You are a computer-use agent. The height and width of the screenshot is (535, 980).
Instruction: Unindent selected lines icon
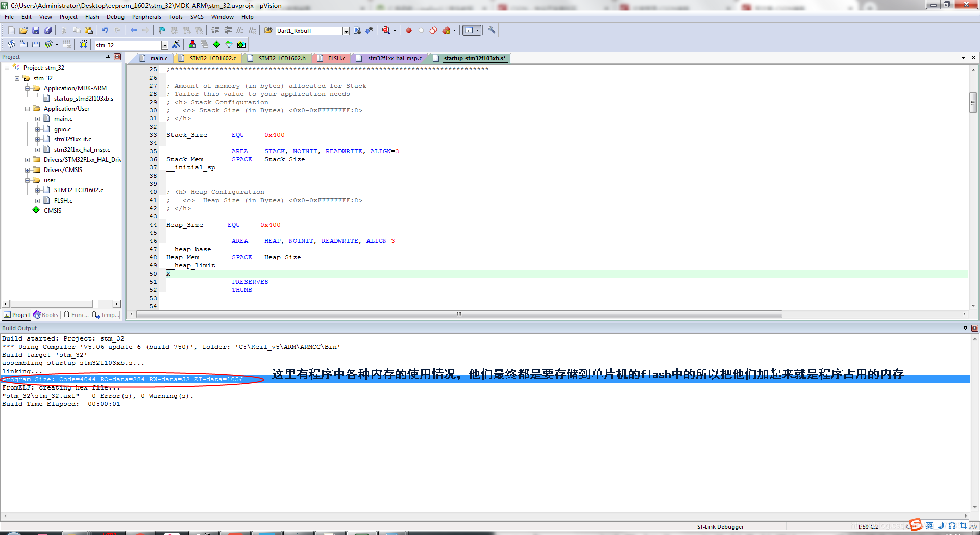tap(228, 30)
